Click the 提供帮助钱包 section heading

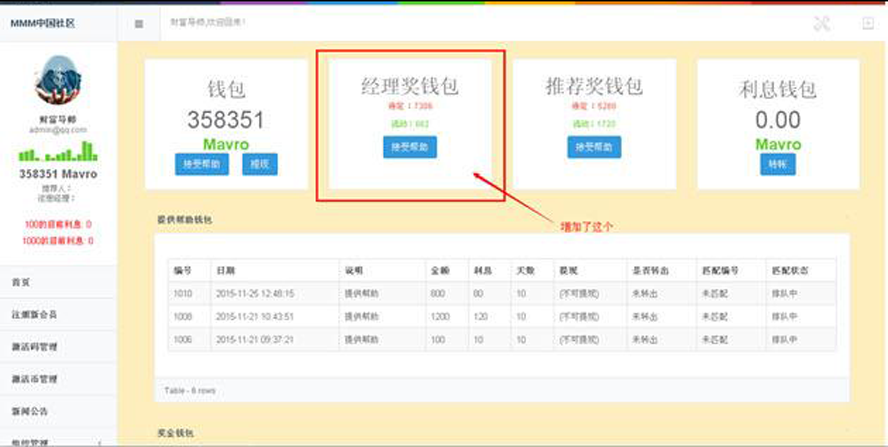tap(185, 219)
